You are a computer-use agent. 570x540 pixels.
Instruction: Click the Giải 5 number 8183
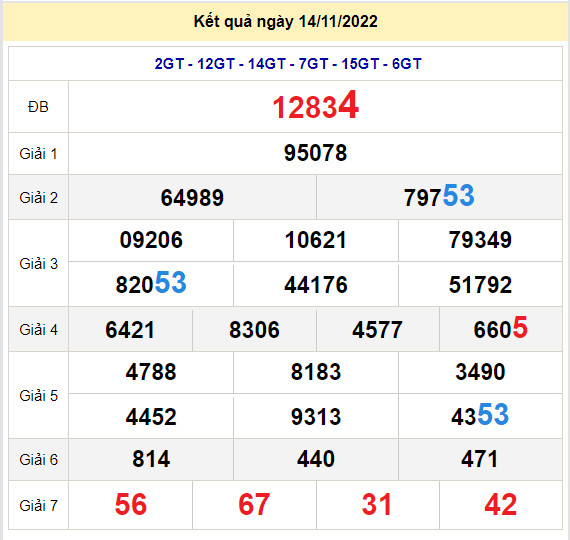coord(316,372)
